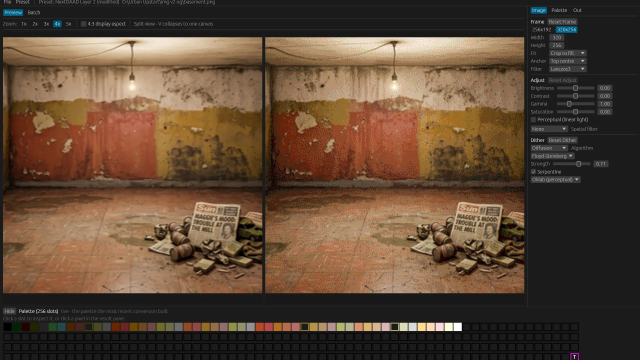Click the Gamma value field

coord(604,104)
